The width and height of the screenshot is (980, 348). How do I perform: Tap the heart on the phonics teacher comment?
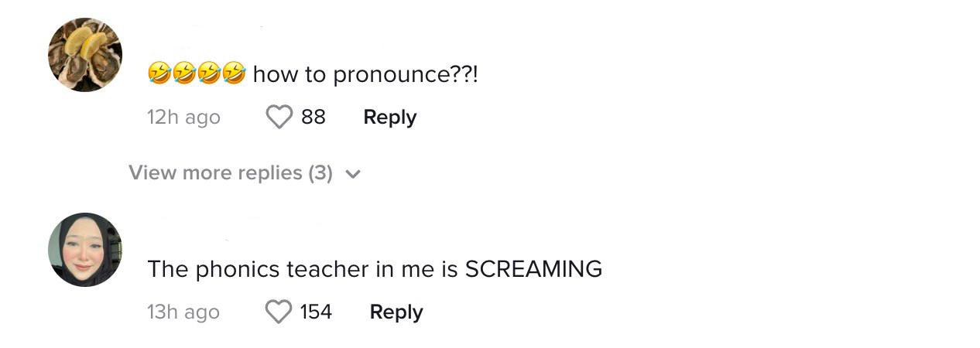(x=278, y=312)
